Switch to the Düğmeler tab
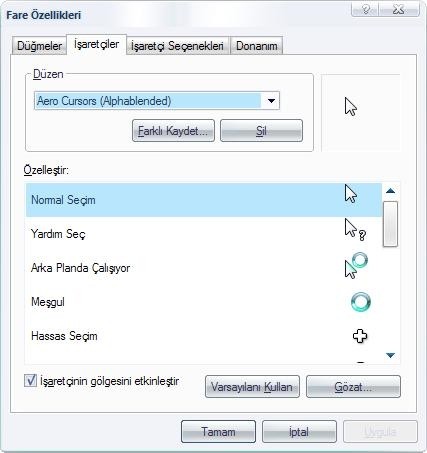Image resolution: width=427 pixels, height=453 pixels. coord(39,46)
